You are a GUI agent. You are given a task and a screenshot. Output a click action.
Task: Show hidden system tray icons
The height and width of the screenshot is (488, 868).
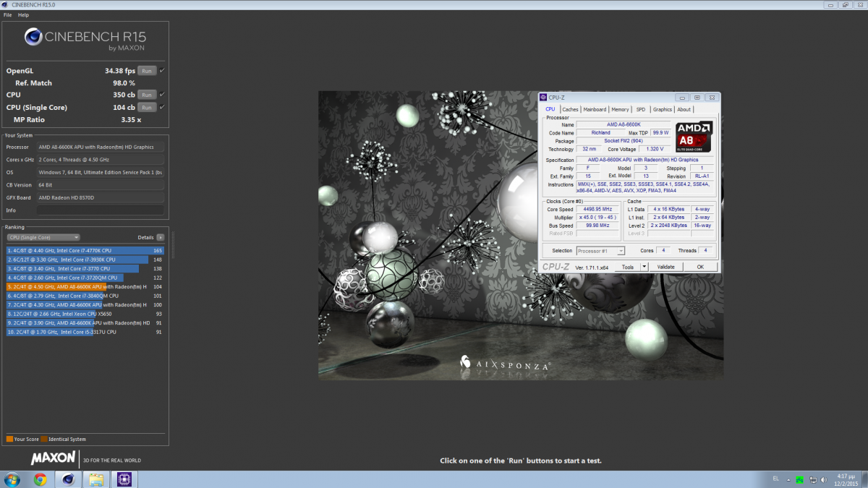pos(788,479)
